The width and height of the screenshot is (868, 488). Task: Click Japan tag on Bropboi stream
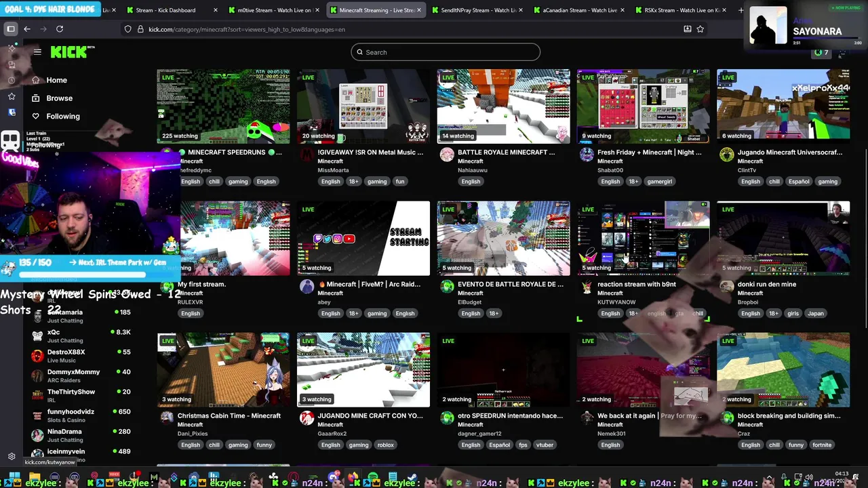pos(816,314)
